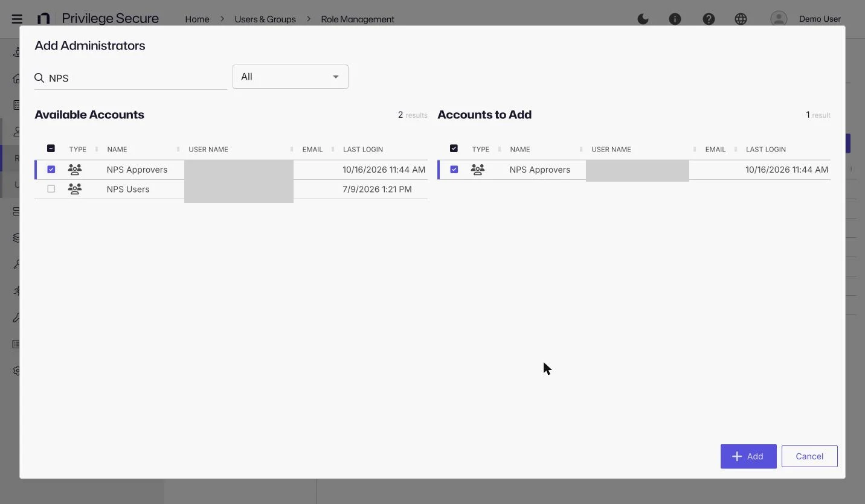Click group icon of NPS Approvers in Accounts to Add

coord(478,170)
